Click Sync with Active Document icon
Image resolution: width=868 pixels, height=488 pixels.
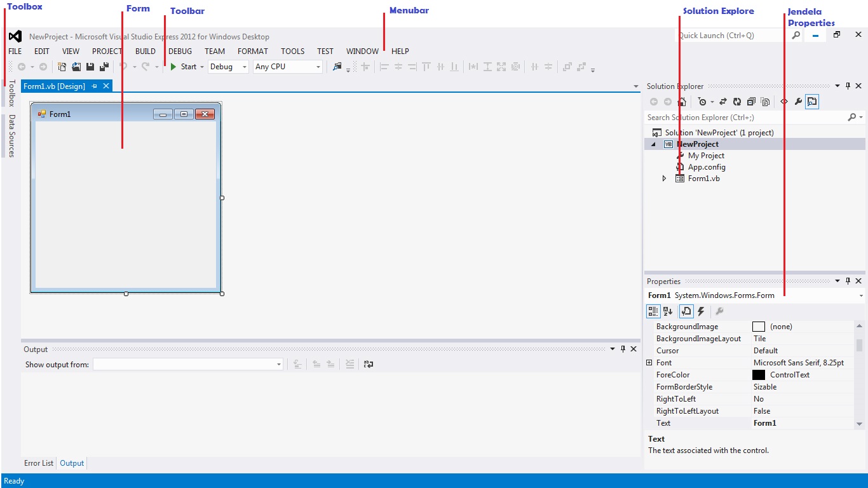click(x=723, y=102)
